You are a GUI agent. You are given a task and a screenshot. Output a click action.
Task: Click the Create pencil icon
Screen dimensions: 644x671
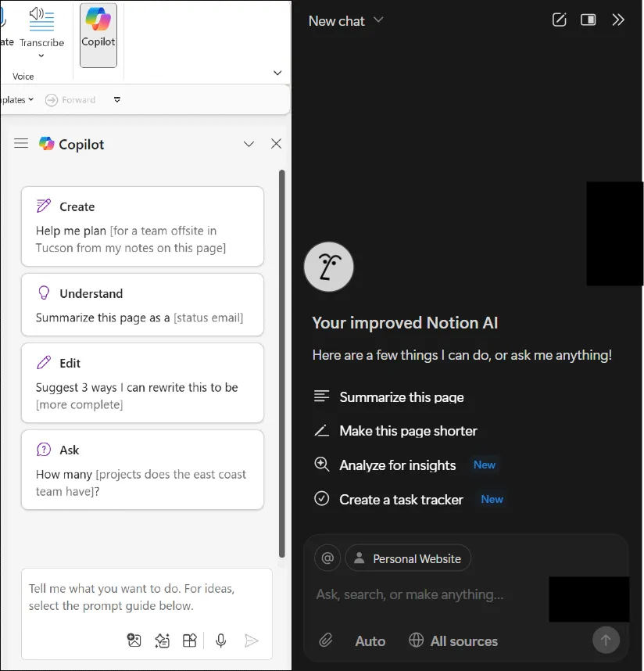tap(44, 206)
